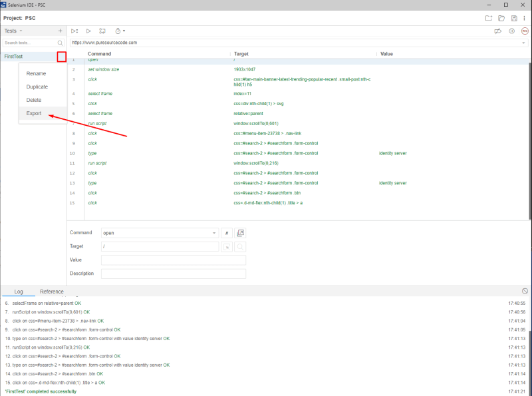Click find target in page icon
The image size is (532, 396).
tap(240, 247)
